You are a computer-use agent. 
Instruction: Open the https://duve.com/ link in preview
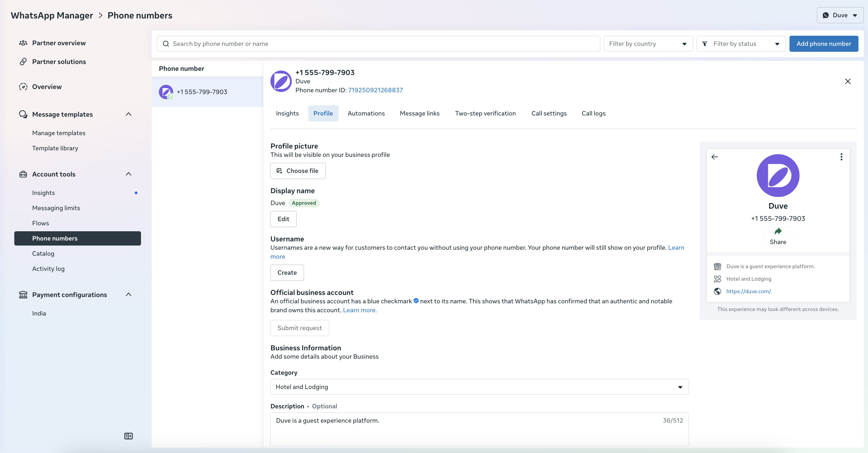tap(748, 291)
